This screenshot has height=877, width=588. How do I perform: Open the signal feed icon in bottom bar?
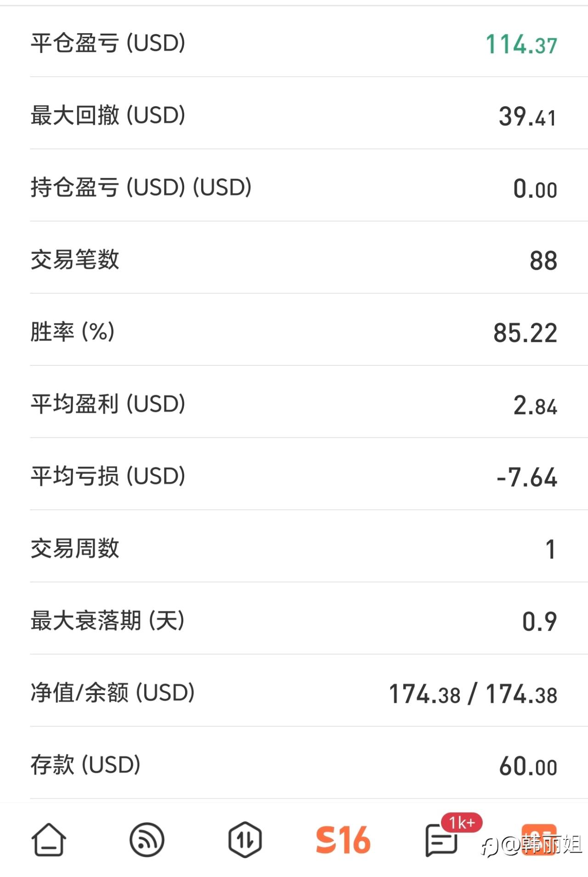pyautogui.click(x=147, y=840)
